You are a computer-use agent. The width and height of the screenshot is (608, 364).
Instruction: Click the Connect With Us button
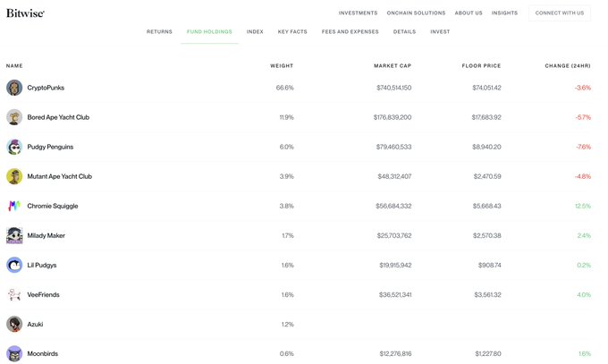pos(560,13)
